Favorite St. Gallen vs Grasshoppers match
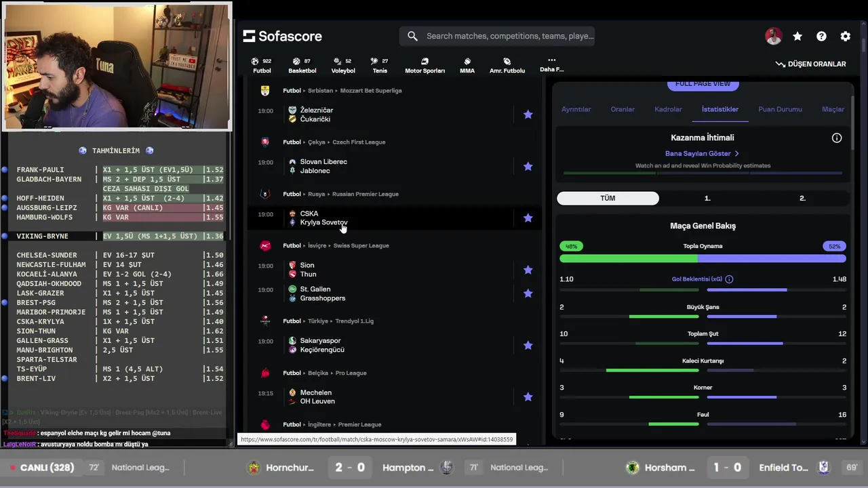868x488 pixels. pos(528,293)
